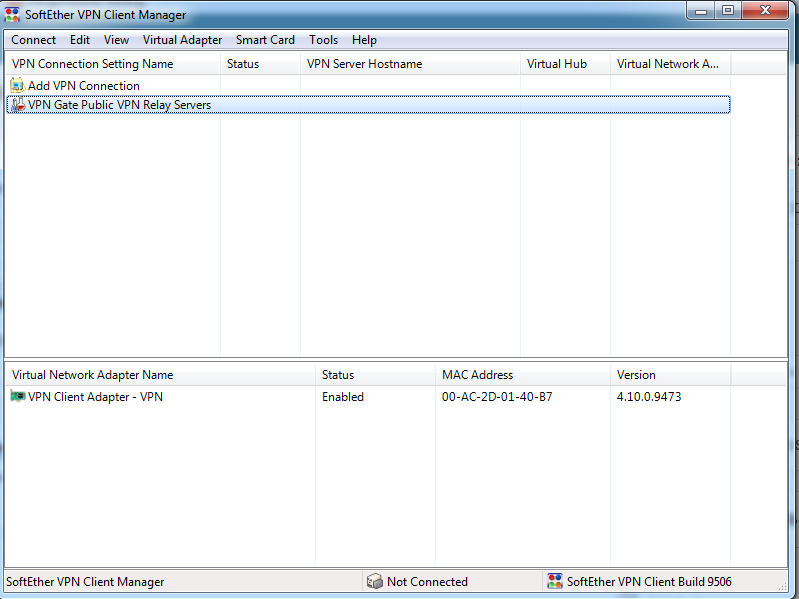This screenshot has width=799, height=599.
Task: Click the Add VPN Connection icon
Action: [x=17, y=86]
